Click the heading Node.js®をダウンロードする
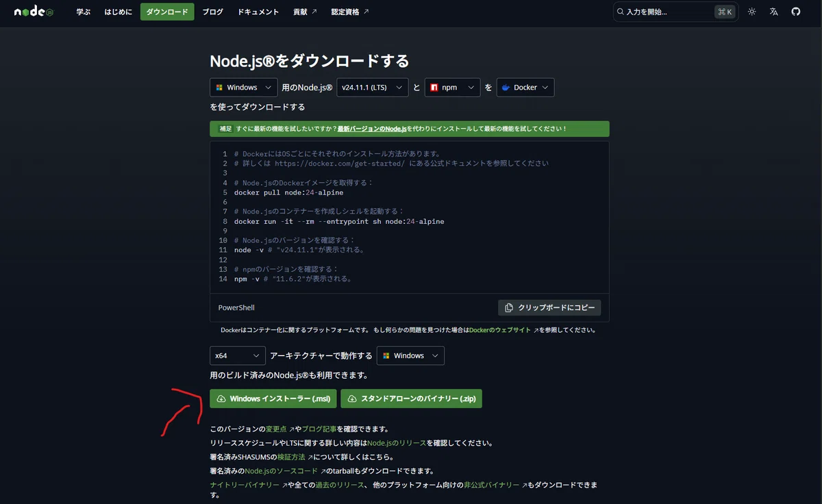 (x=310, y=61)
